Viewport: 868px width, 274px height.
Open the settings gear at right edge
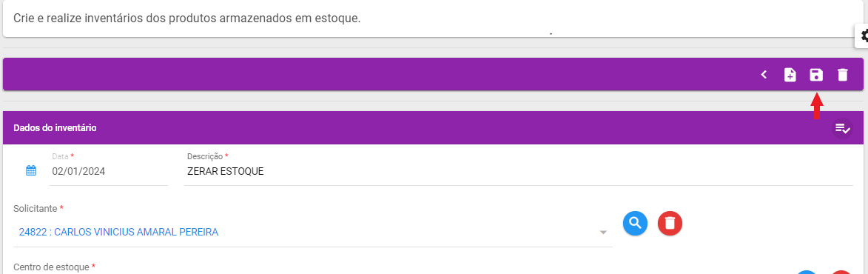point(863,36)
